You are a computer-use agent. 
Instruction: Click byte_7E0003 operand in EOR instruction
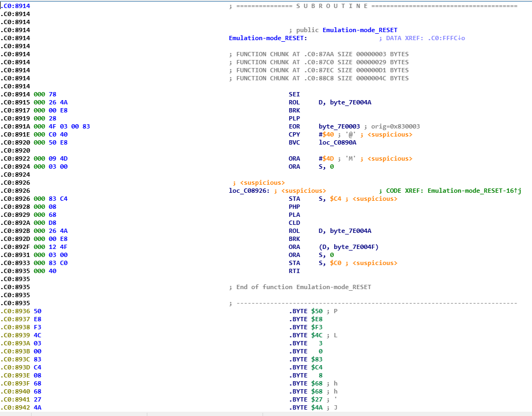click(339, 126)
